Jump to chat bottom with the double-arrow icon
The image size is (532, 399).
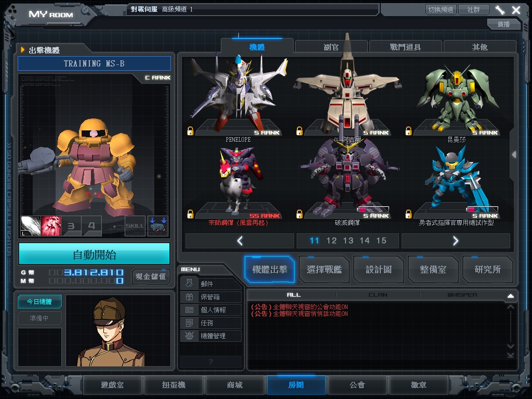511,355
